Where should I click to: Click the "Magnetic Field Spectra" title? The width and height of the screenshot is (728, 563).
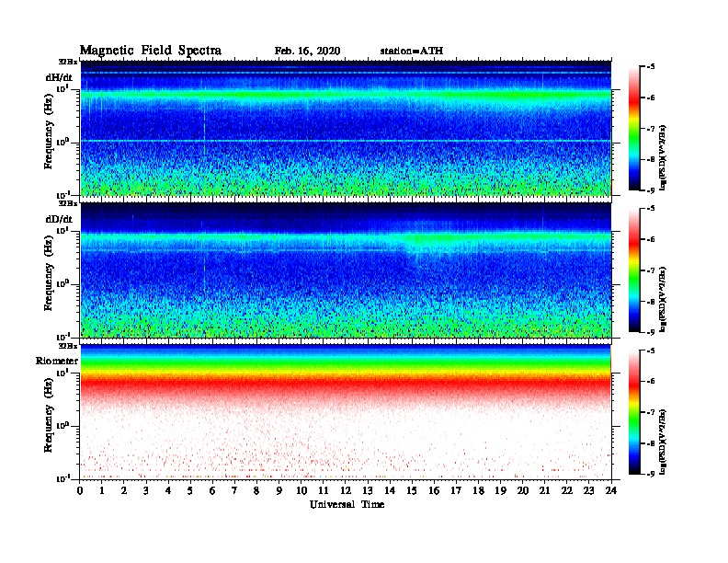point(151,51)
